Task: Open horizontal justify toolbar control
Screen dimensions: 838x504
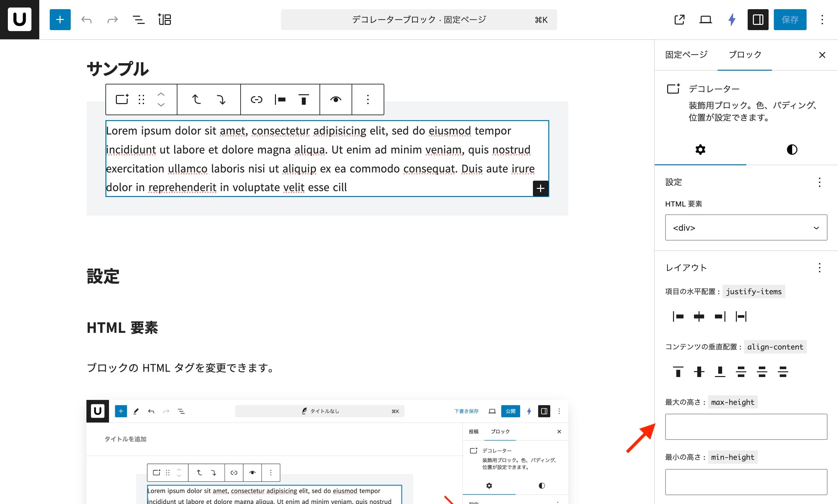Action: click(x=280, y=99)
